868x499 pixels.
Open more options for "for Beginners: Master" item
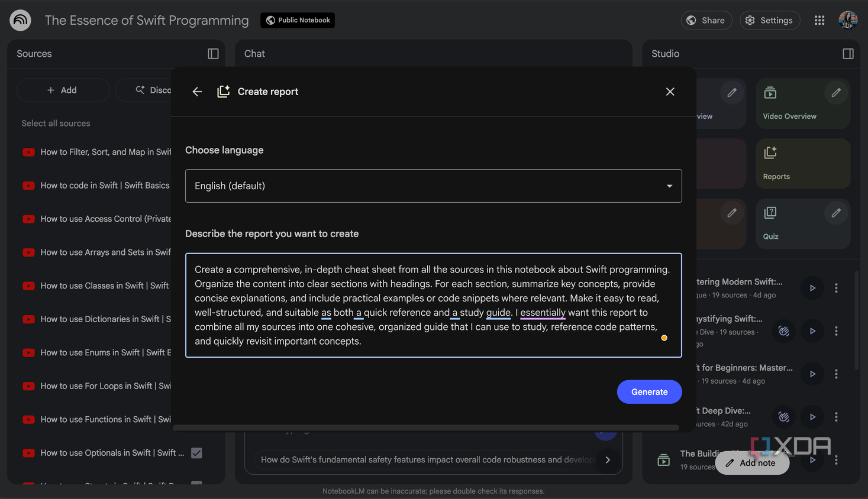[836, 374]
